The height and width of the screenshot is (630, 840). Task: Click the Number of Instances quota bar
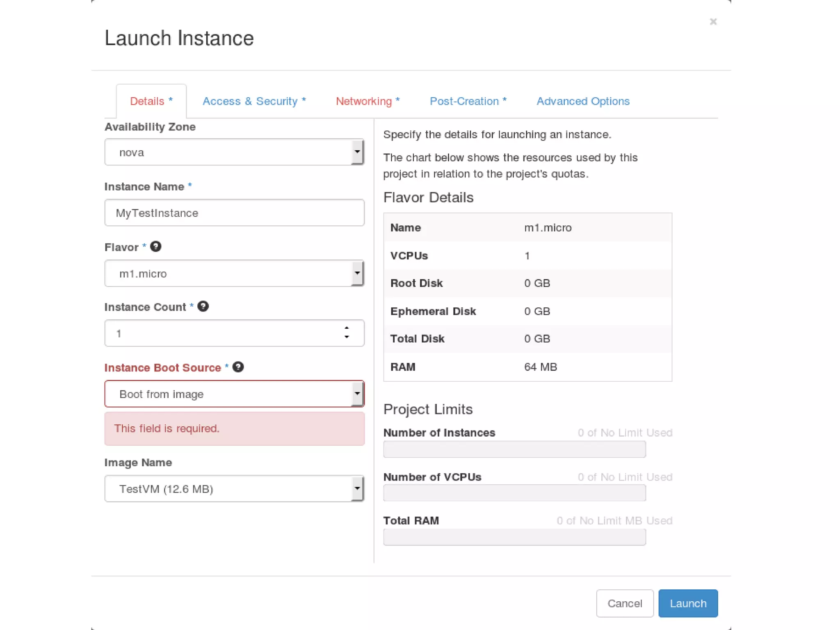click(514, 449)
